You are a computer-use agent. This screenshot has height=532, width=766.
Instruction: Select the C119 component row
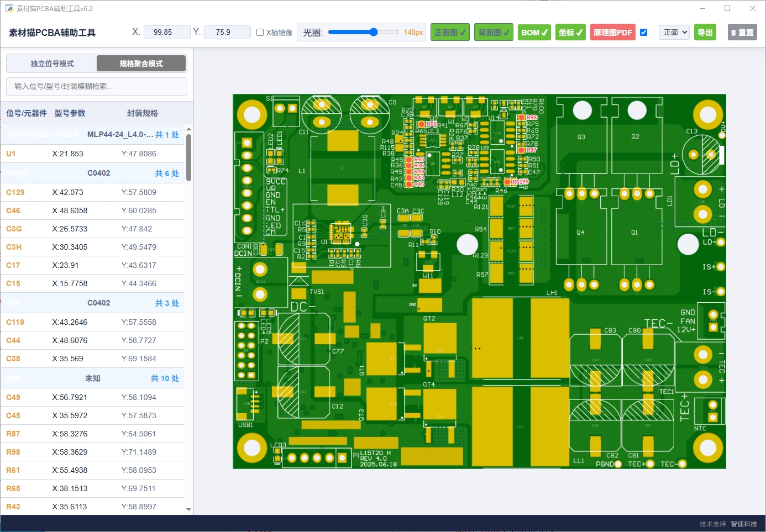tap(93, 323)
